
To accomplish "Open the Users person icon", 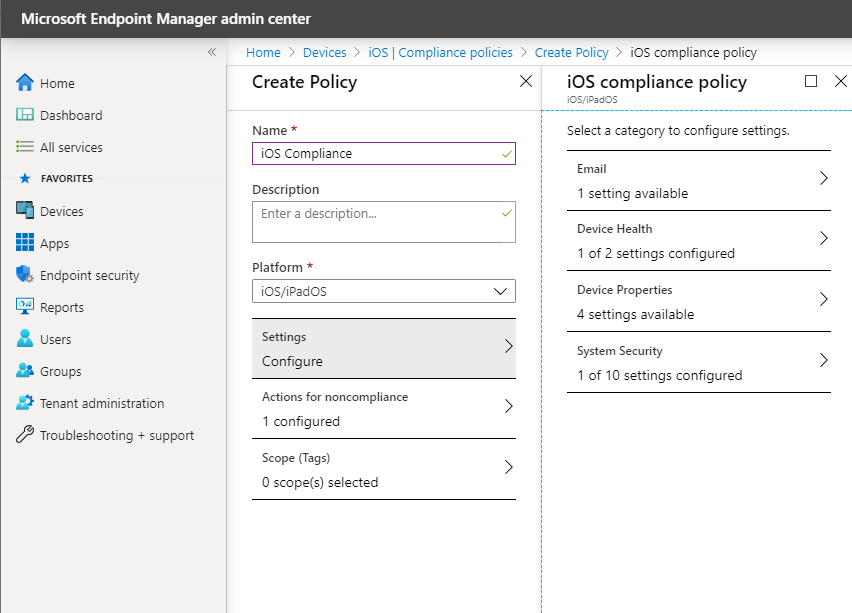I will pos(25,339).
